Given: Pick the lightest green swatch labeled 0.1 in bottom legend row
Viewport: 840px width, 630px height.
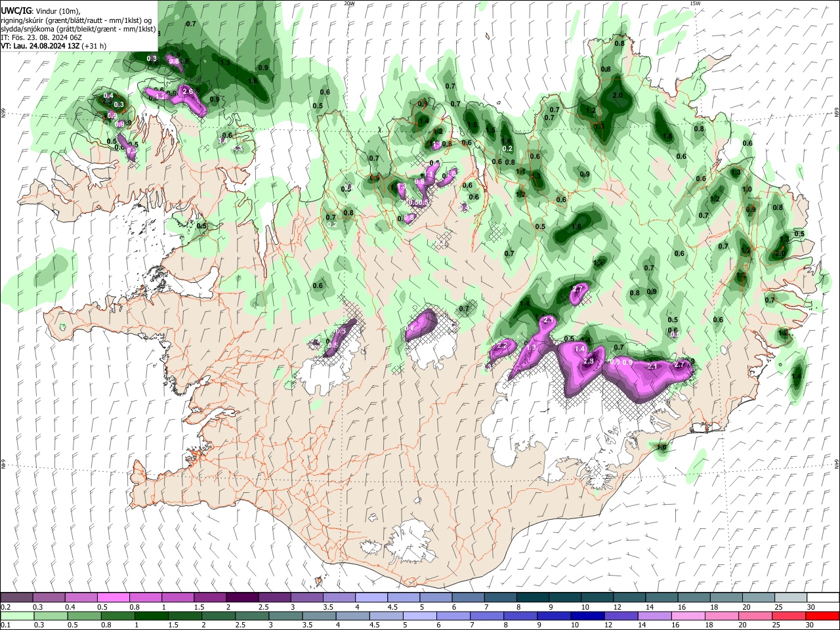Looking at the screenshot, I should pyautogui.click(x=17, y=616).
